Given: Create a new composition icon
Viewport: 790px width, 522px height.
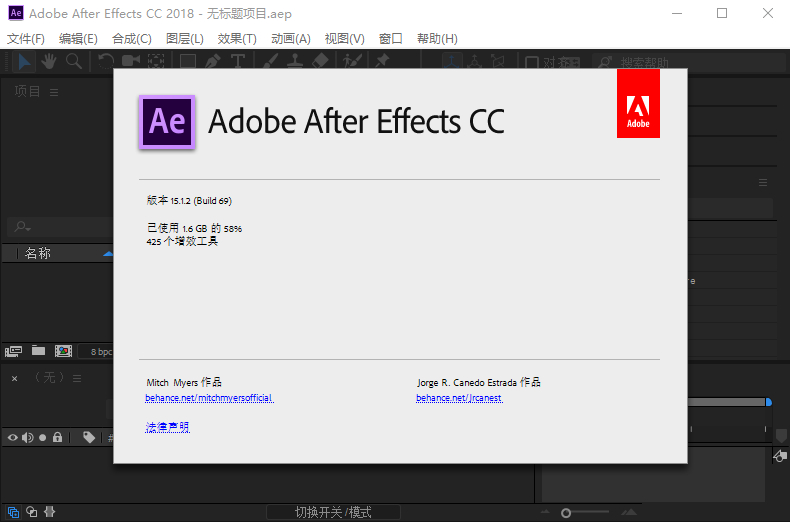Looking at the screenshot, I should click(63, 351).
